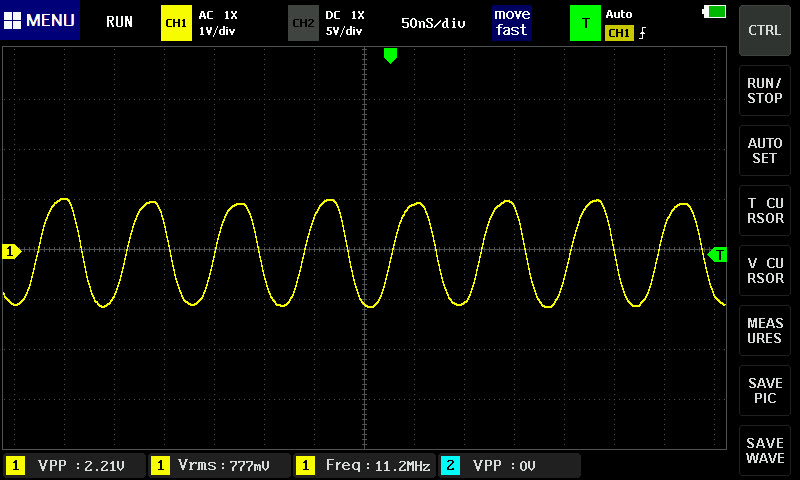Adjust CH1 1V/div vertical scale
This screenshot has width=800, height=480.
coord(217,31)
